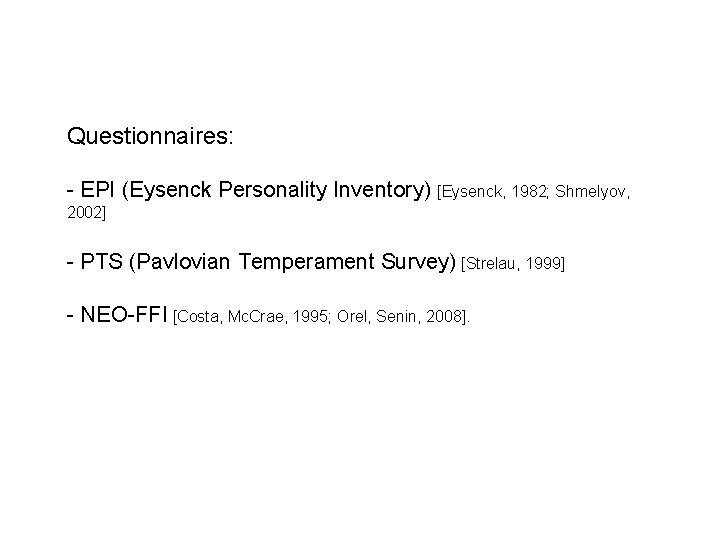Click the bullet dash before EPI

pyautogui.click(x=71, y=190)
